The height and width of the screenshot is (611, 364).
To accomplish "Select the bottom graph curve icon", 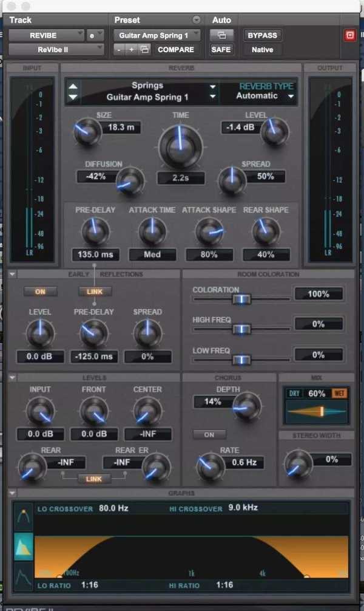I will [24, 575].
